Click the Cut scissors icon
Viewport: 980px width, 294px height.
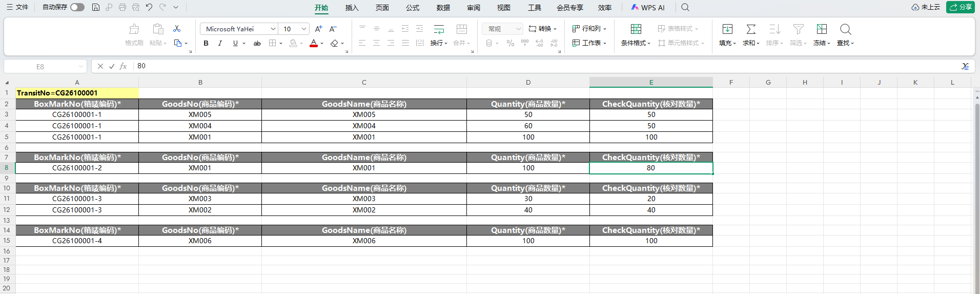(x=177, y=29)
